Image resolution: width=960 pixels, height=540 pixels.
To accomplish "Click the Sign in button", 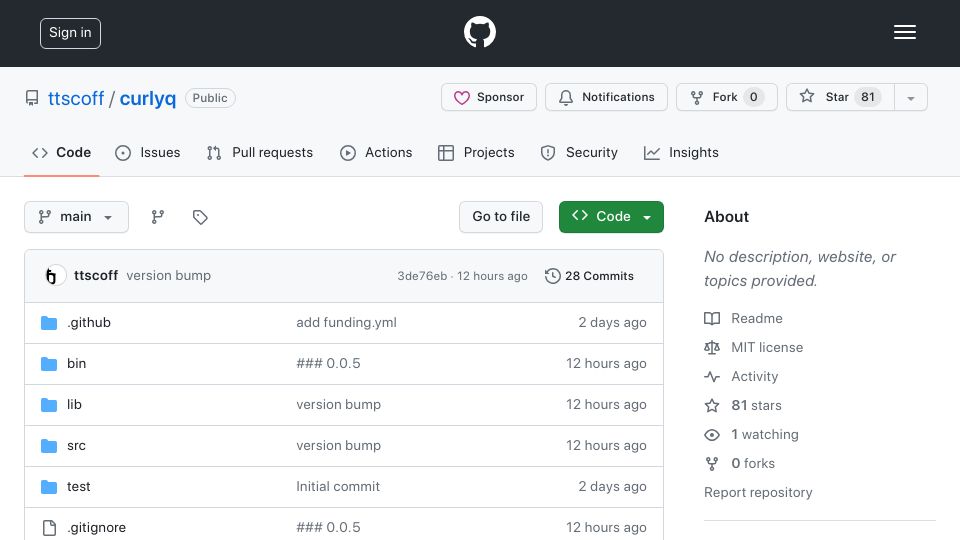I will (70, 33).
